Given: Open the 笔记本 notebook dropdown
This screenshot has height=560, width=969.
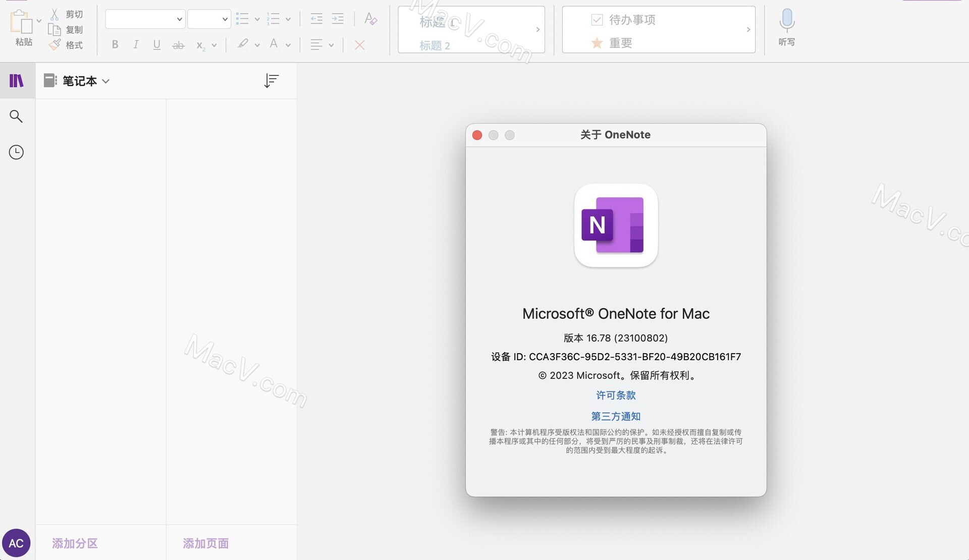Looking at the screenshot, I should coord(77,81).
